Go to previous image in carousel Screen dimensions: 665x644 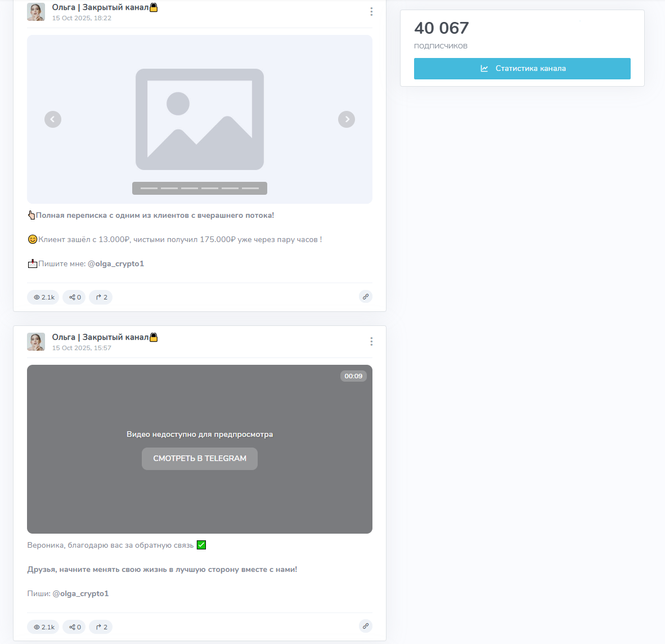click(53, 119)
